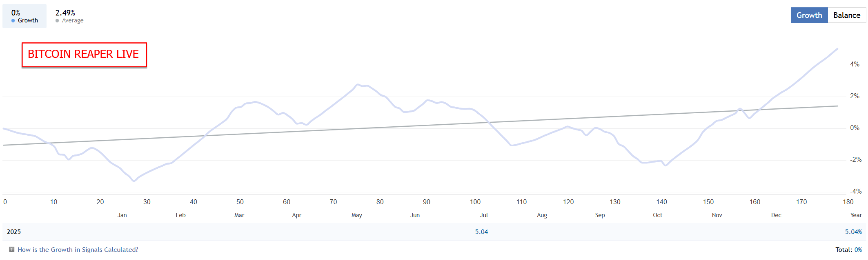Click the May month label
Image resolution: width=868 pixels, height=260 pixels.
pos(356,215)
